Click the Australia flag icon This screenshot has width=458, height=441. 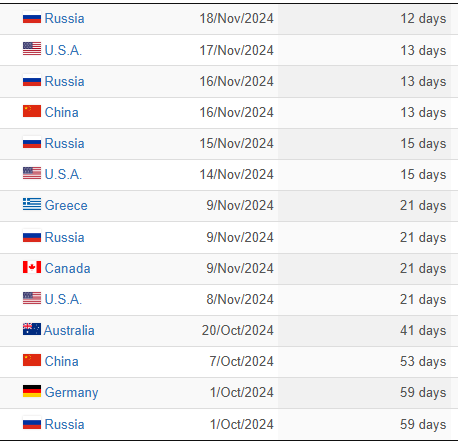[32, 329]
